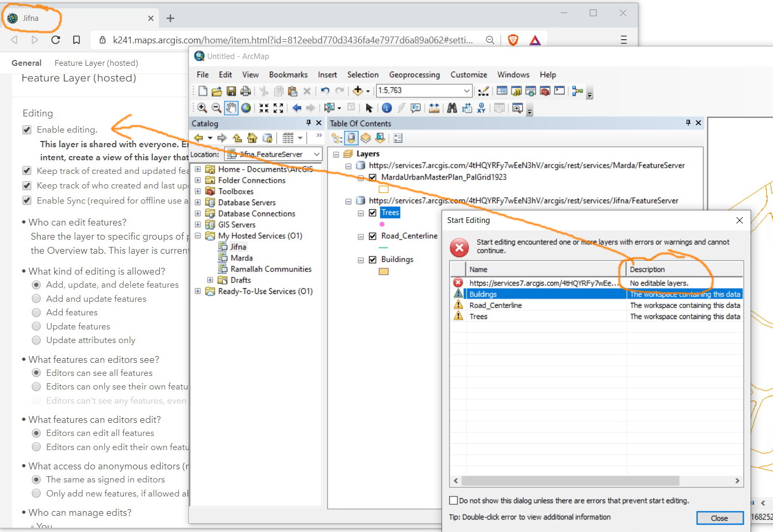
Task: Select the Zoom Out magnifier tool
Action: tap(216, 108)
